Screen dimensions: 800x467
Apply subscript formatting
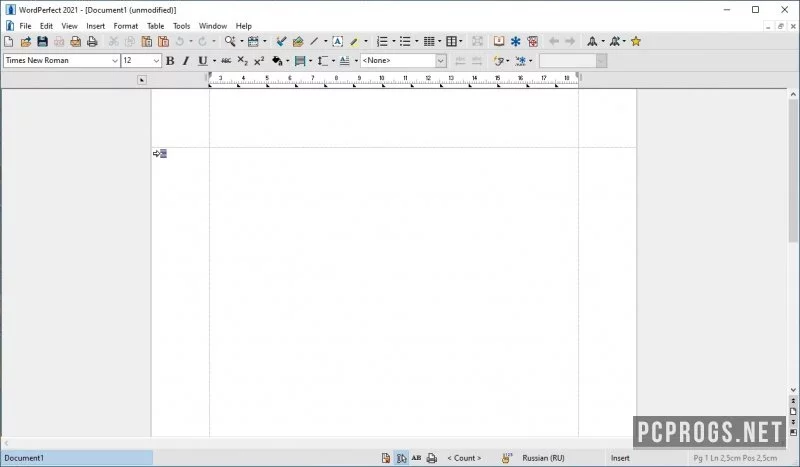click(243, 61)
